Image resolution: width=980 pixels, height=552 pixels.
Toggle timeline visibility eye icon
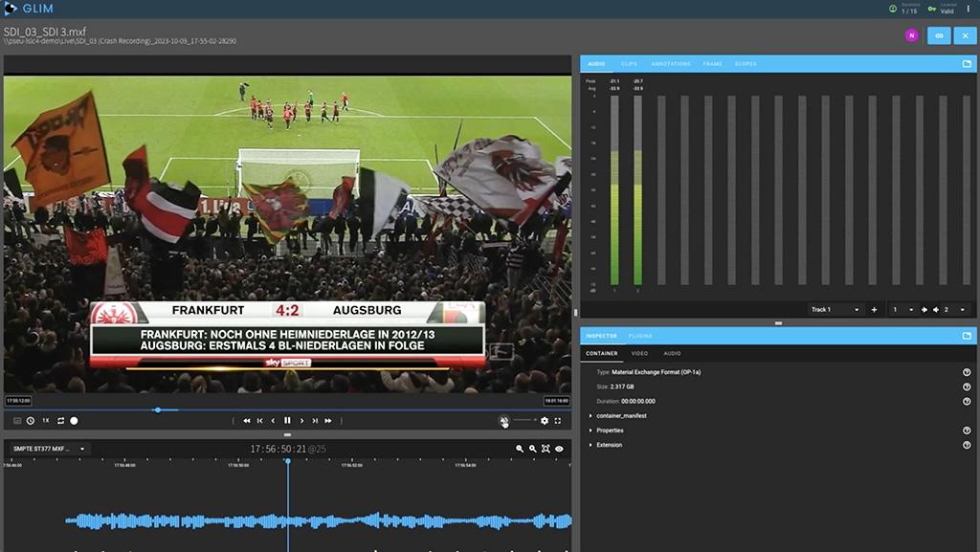coord(559,449)
